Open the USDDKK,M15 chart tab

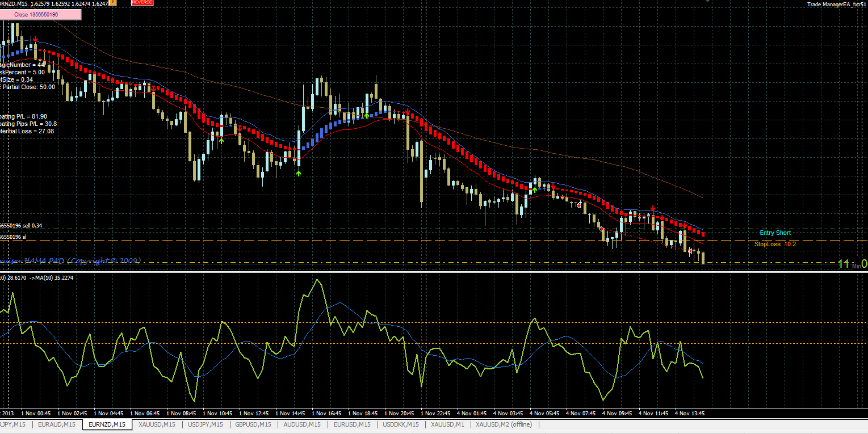401,424
